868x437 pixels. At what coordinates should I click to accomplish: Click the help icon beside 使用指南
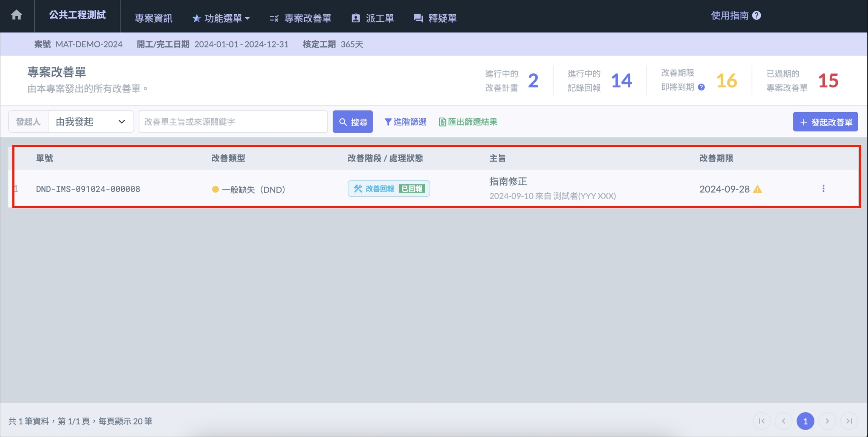[x=756, y=15]
